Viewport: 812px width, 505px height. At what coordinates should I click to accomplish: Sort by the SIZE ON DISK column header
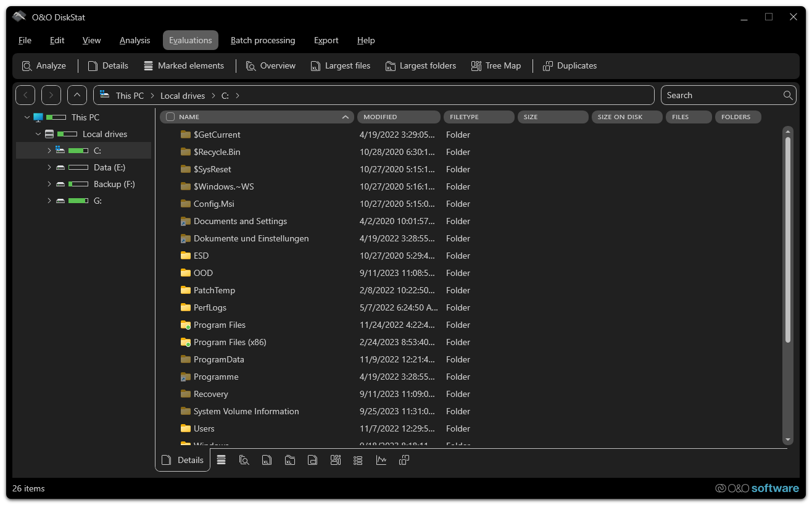(x=627, y=117)
